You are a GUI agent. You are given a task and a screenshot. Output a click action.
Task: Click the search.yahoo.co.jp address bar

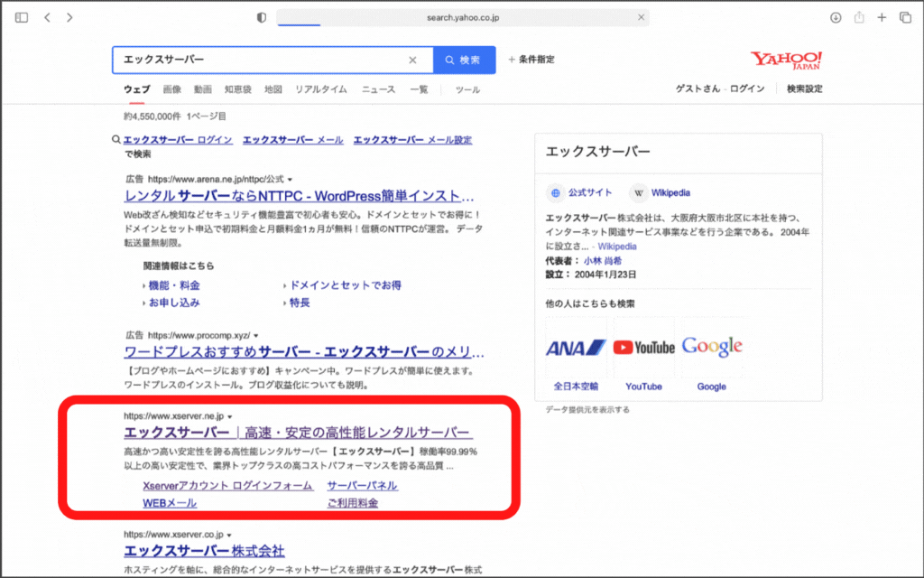[x=463, y=18]
